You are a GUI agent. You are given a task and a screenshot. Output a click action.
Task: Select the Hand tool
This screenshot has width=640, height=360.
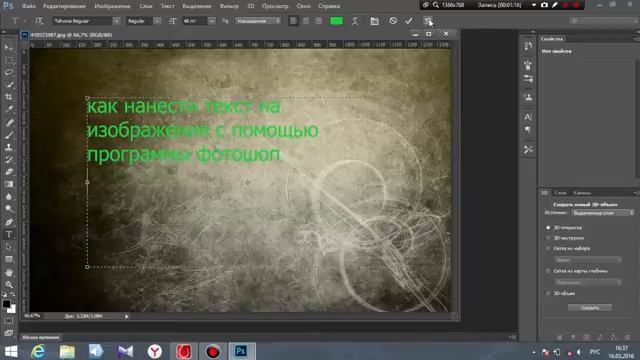click(x=9, y=272)
